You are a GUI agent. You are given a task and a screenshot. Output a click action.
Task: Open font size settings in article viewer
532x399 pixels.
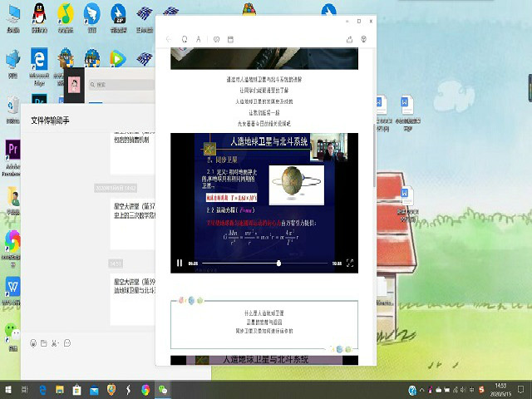(199, 39)
